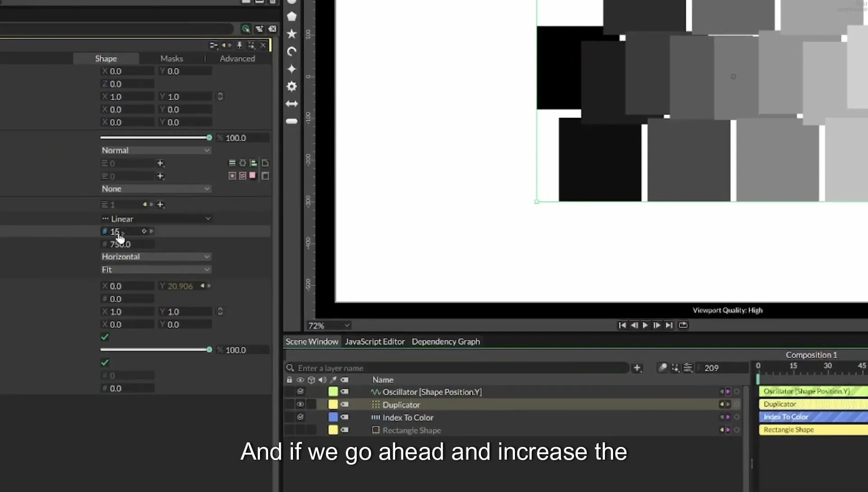The width and height of the screenshot is (868, 492).
Task: Toggle Oscillator layer enabled check icon
Action: point(300,392)
